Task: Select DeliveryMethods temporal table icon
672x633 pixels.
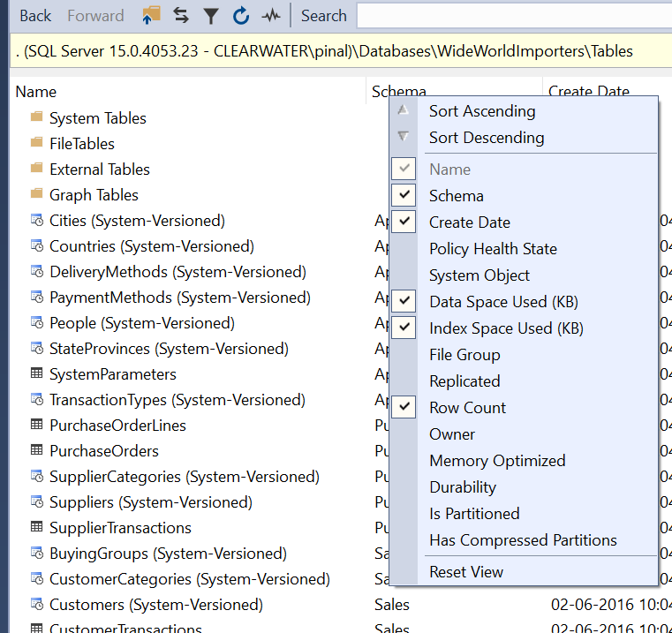Action: tap(37, 271)
